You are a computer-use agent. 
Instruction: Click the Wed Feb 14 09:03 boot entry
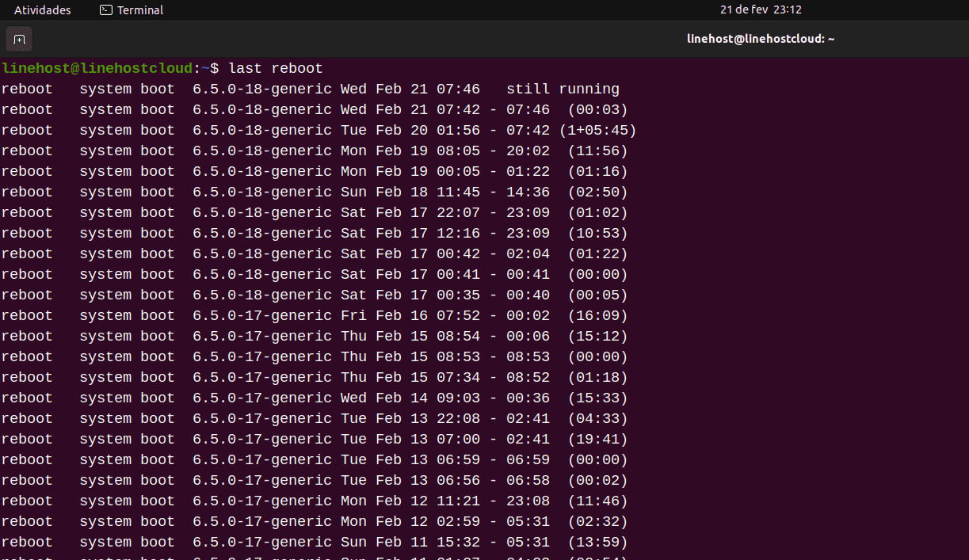tap(410, 398)
